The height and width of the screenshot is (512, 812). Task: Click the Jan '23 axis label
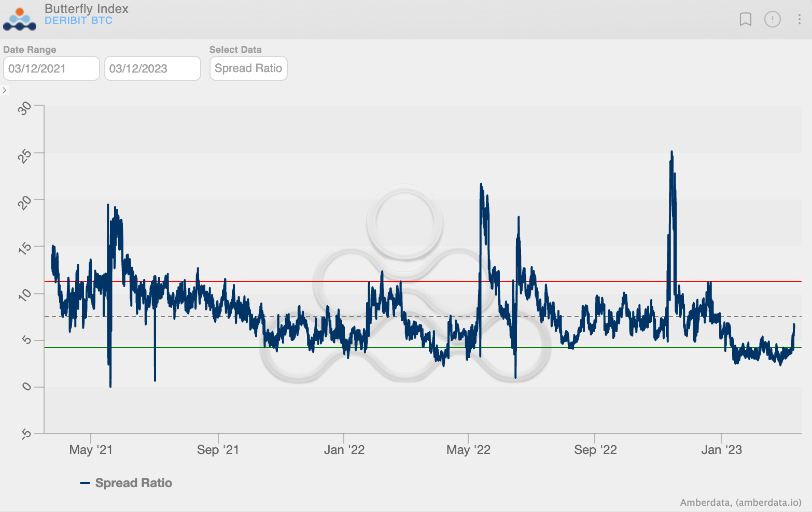pos(721,450)
